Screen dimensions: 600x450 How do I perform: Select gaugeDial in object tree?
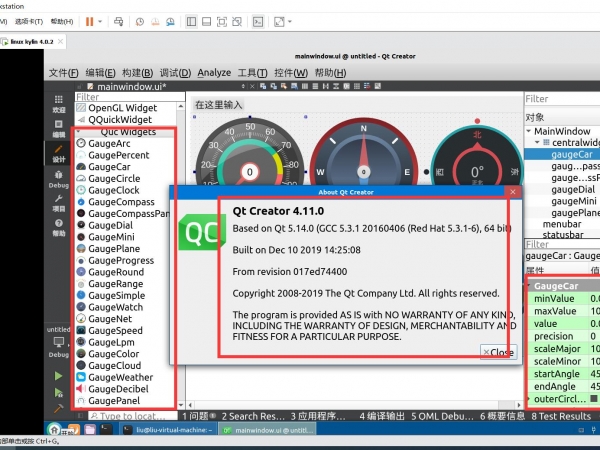click(x=573, y=188)
